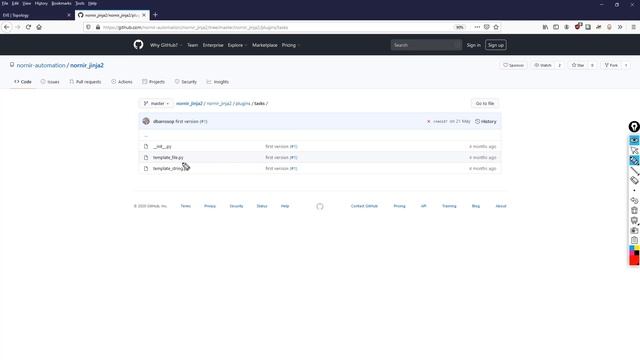This screenshot has height=360, width=640.
Task: Click the trash bin icon in annotation toolbar
Action: point(634,210)
